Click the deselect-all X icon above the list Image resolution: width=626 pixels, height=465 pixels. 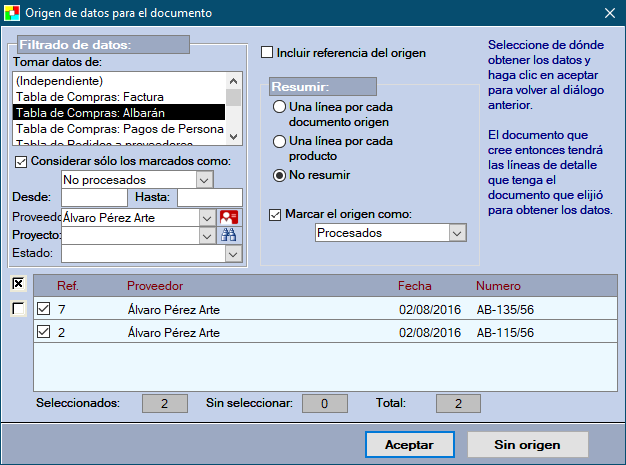pyautogui.click(x=18, y=285)
